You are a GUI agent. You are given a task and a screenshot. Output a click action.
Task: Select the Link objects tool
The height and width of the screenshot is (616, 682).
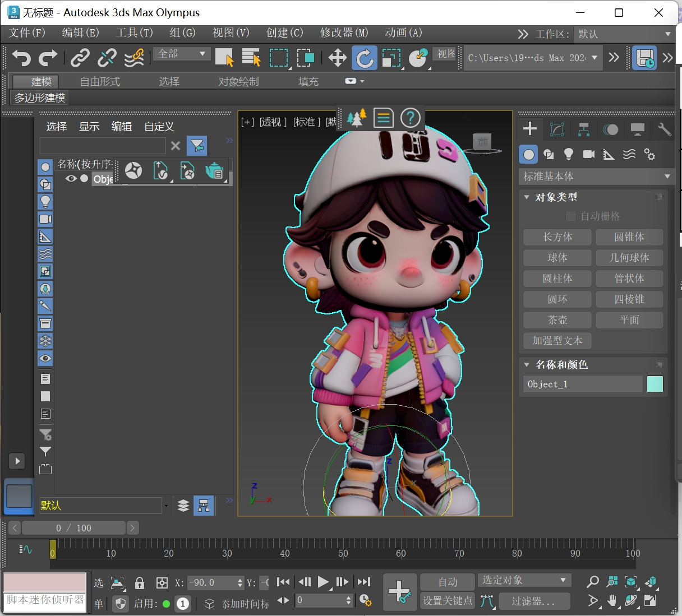[80, 57]
